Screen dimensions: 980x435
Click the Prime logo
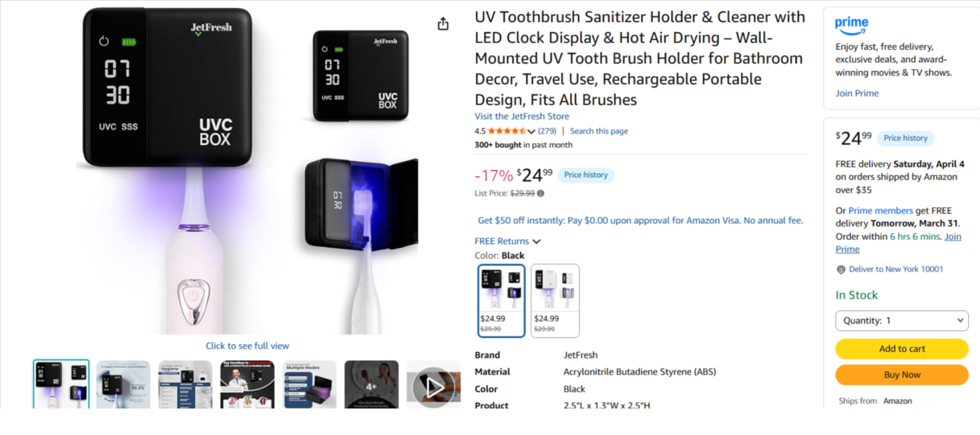click(852, 26)
